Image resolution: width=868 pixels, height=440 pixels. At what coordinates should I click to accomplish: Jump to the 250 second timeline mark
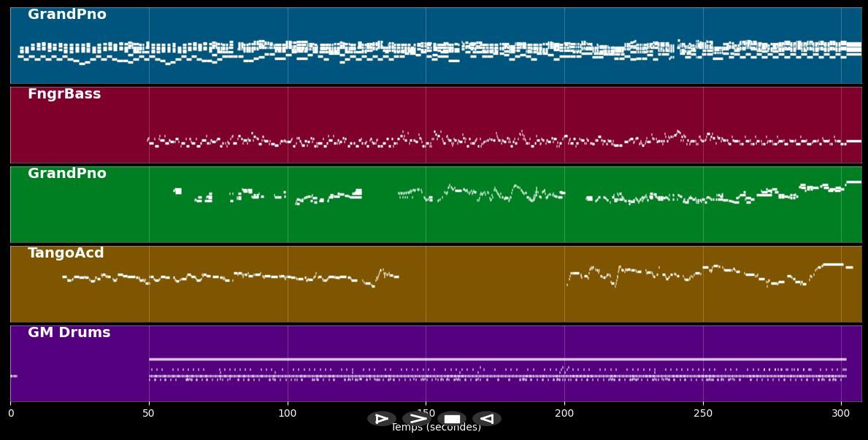[x=703, y=413]
